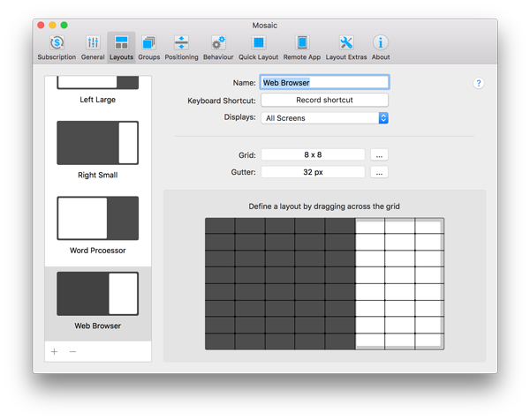The height and width of the screenshot is (420, 530).
Task: Click the Name text field
Action: [325, 83]
